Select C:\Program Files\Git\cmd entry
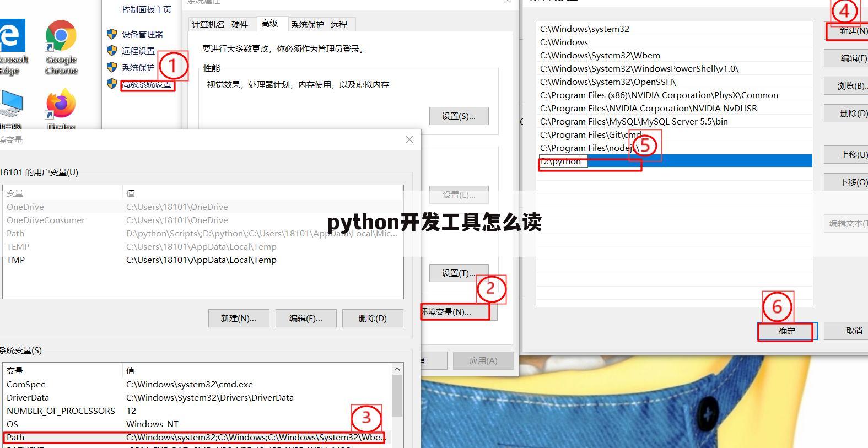This screenshot has width=868, height=448. click(674, 134)
